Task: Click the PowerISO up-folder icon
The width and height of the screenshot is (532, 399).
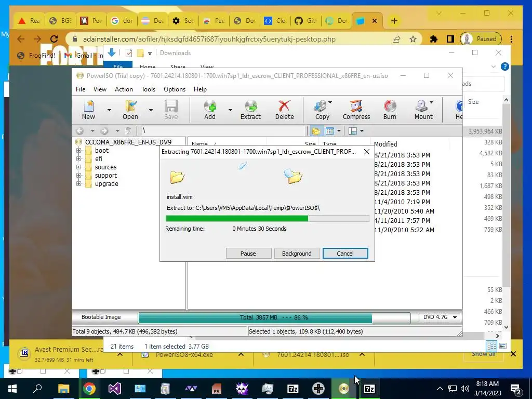Action: click(x=128, y=130)
